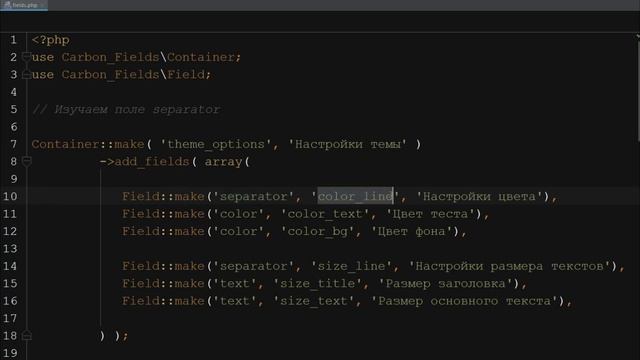The image size is (640, 360).
Task: Click 'Container' class name on line 7
Action: [x=65, y=144]
